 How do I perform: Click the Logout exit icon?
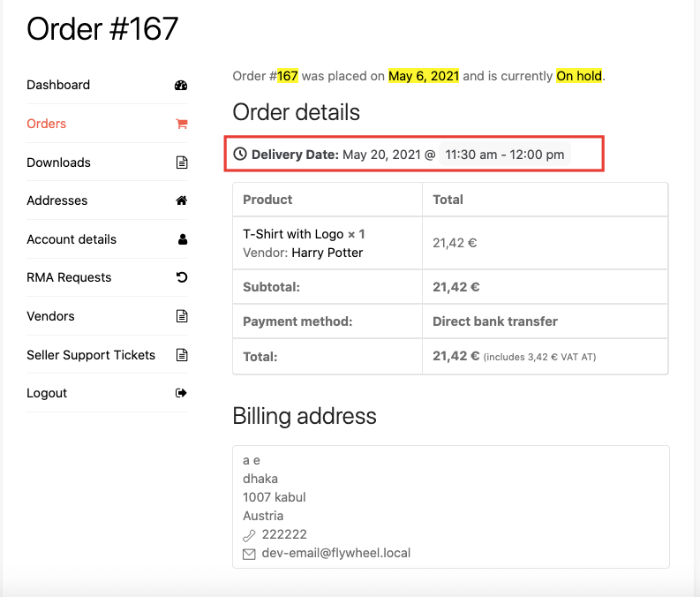[181, 393]
